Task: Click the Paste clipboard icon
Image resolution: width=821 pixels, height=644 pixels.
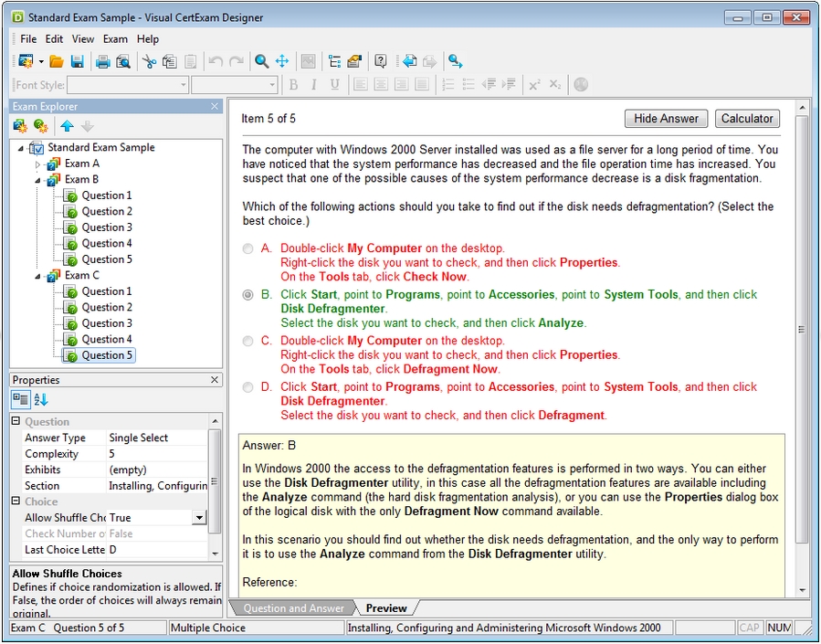Action: [191, 62]
